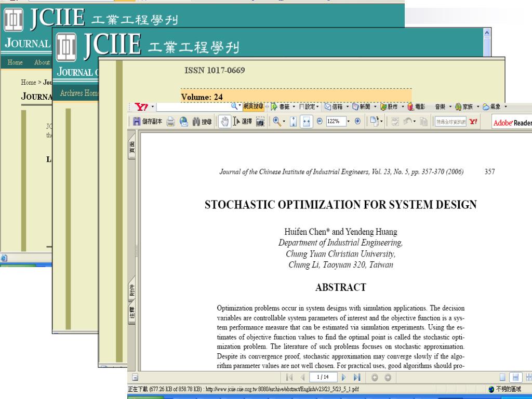The image size is (532, 399).
Task: Open Family (家族) on Yahoo toolbar
Action: coord(464,107)
